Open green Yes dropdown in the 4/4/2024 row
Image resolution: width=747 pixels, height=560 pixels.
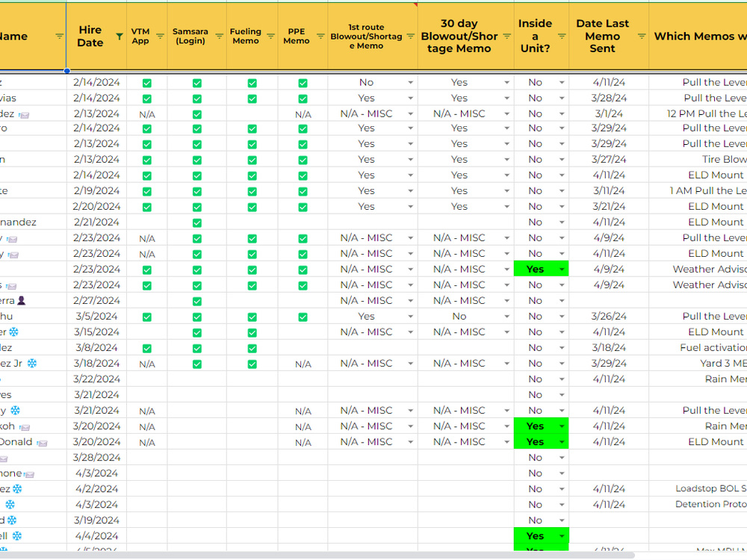(x=562, y=536)
